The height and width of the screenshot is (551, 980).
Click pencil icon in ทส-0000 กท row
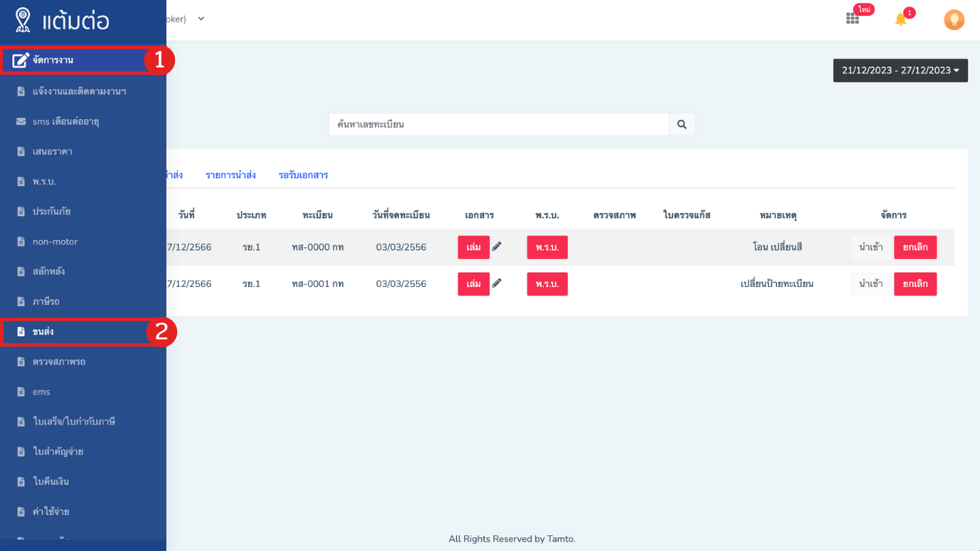(496, 246)
